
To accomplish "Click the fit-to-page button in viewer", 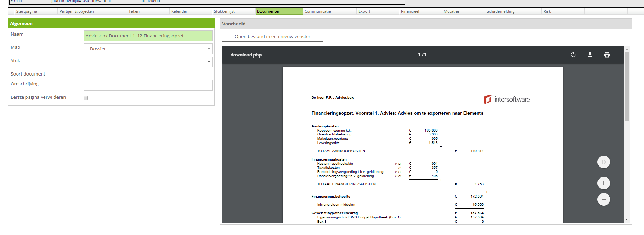I will click(x=604, y=162).
